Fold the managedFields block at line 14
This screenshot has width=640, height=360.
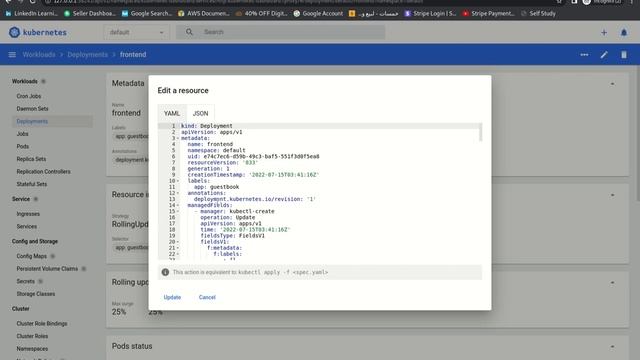click(178, 205)
